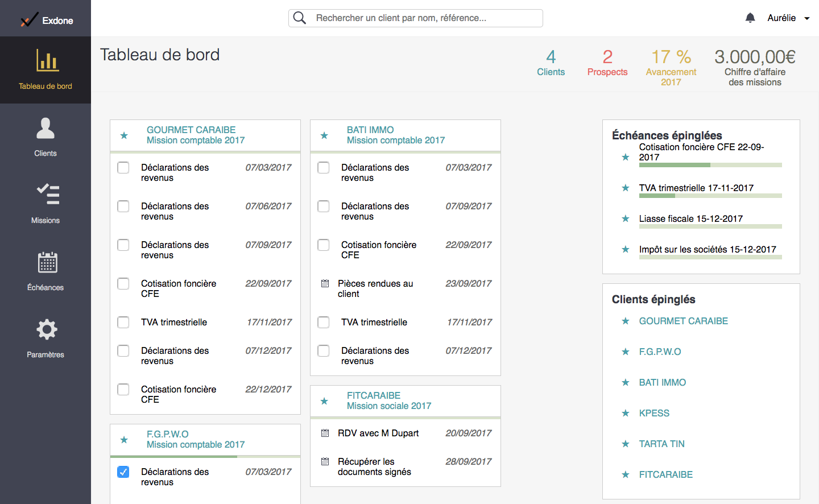Open pinned client TARTA TIN link
This screenshot has height=504, width=819.
[x=661, y=444]
